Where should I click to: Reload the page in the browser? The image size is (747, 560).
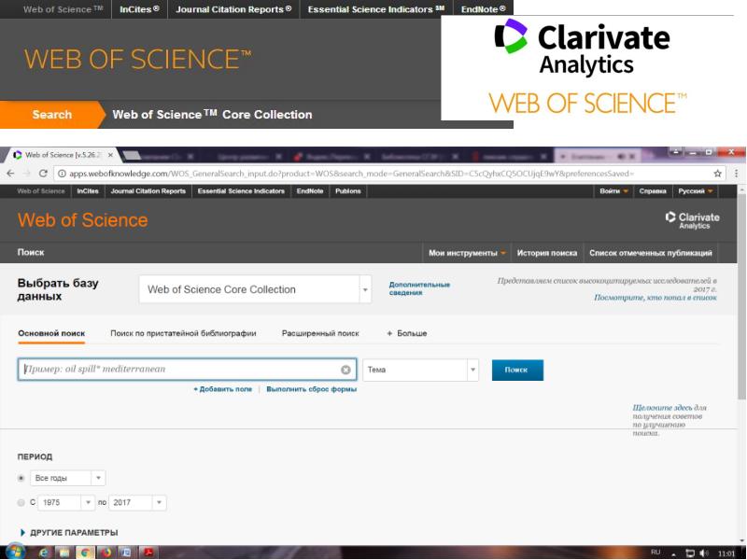(43, 174)
